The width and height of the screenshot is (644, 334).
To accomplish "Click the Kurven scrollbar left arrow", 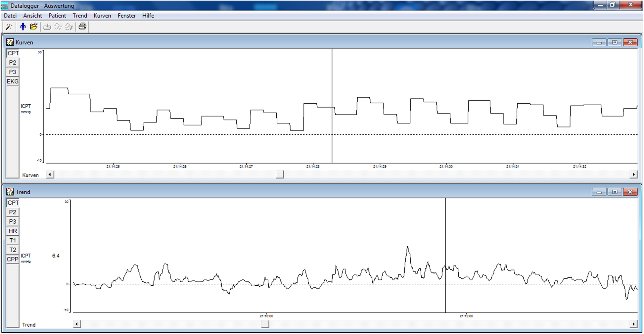I will (x=50, y=174).
